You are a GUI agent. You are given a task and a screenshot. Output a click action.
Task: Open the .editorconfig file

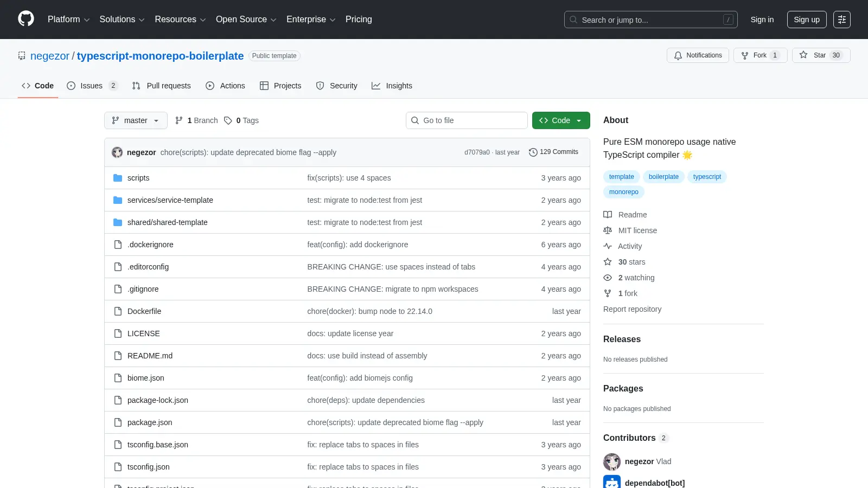(x=148, y=267)
